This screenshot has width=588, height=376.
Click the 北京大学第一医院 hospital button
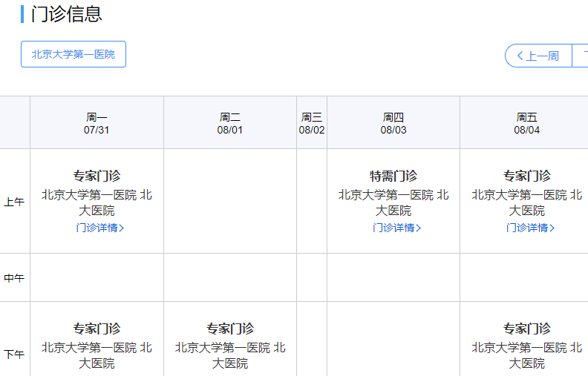[x=73, y=54]
